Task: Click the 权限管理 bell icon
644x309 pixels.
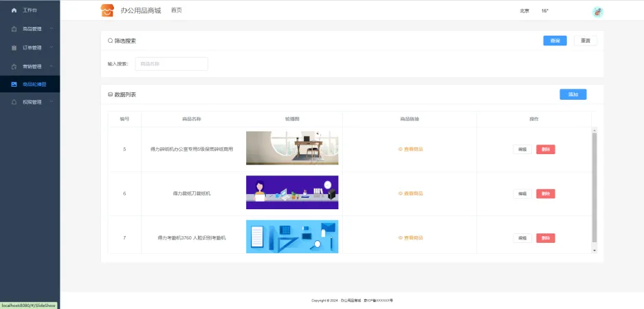Action: tap(14, 102)
